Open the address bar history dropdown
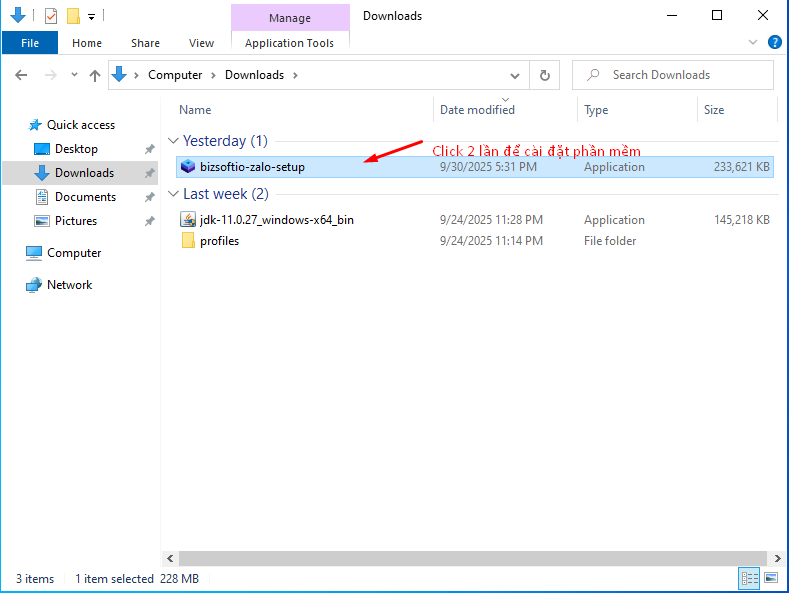The height and width of the screenshot is (593, 789). [x=515, y=75]
